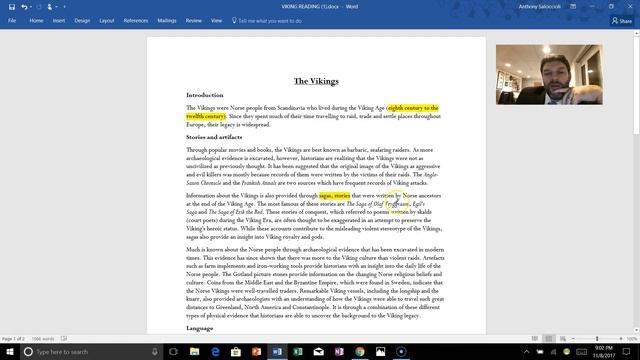This screenshot has width=640, height=360.
Task: Click the 100% zoom level
Action: click(x=632, y=339)
